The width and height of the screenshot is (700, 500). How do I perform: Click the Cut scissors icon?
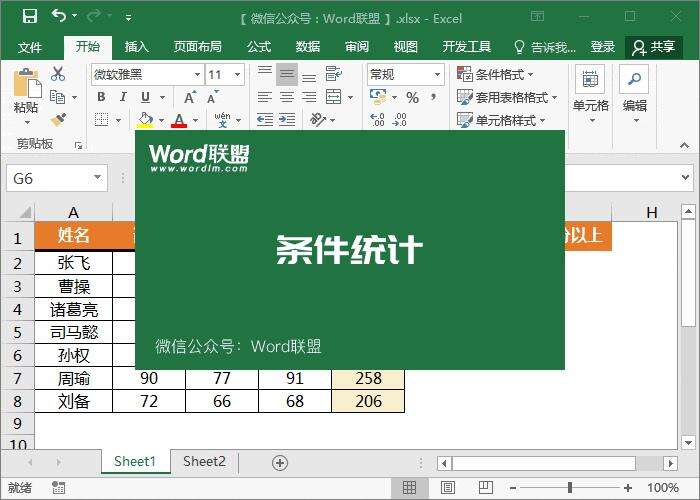point(58,74)
